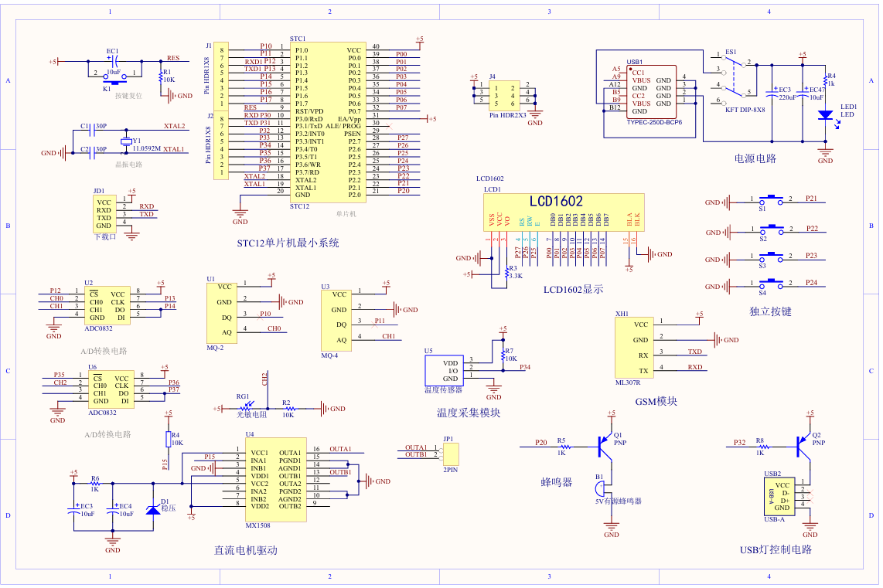
Task: Click the D1 zener diode symbol
Action: pyautogui.click(x=152, y=509)
